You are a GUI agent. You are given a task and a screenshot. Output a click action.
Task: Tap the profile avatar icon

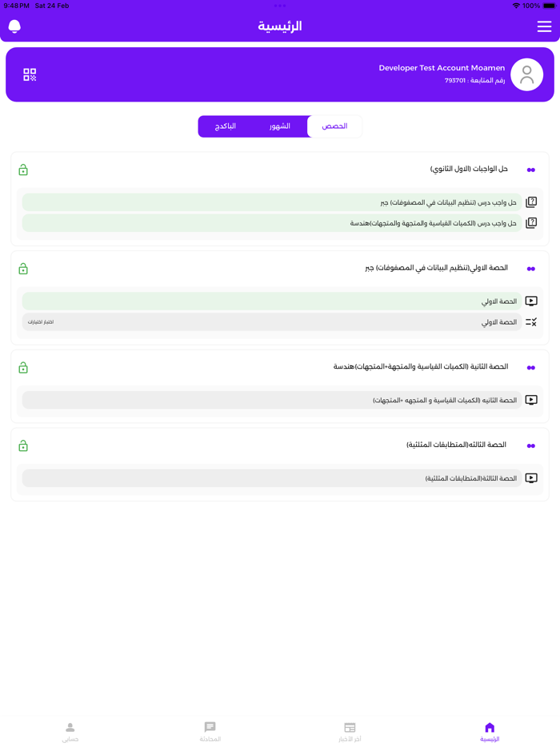(x=526, y=74)
